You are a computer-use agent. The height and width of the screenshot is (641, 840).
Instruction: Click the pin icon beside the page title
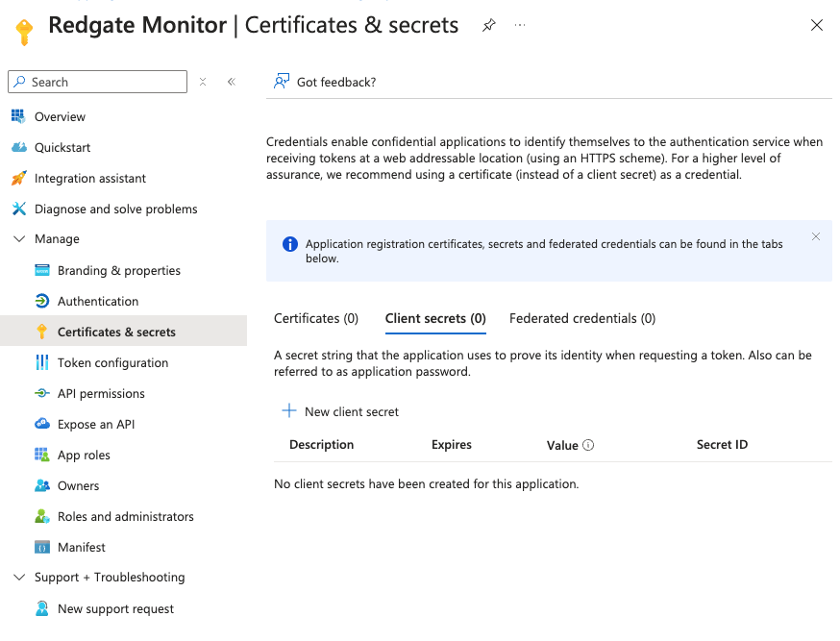point(489,26)
